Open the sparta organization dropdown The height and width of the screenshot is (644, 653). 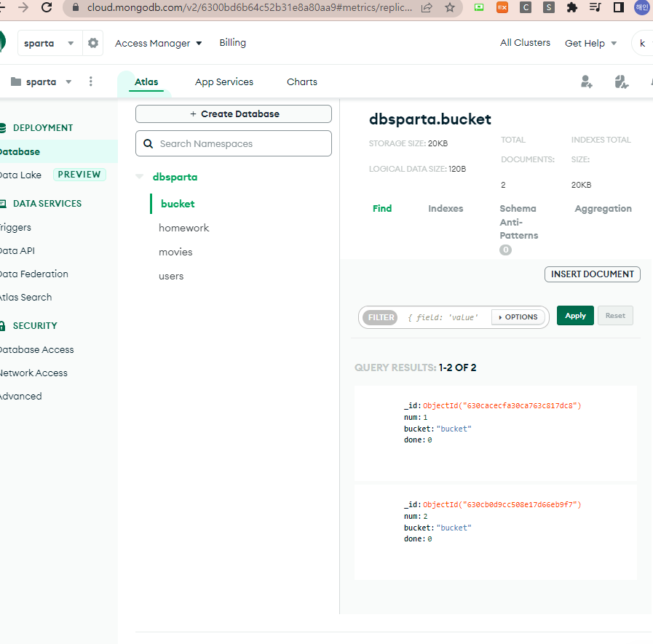click(50, 43)
